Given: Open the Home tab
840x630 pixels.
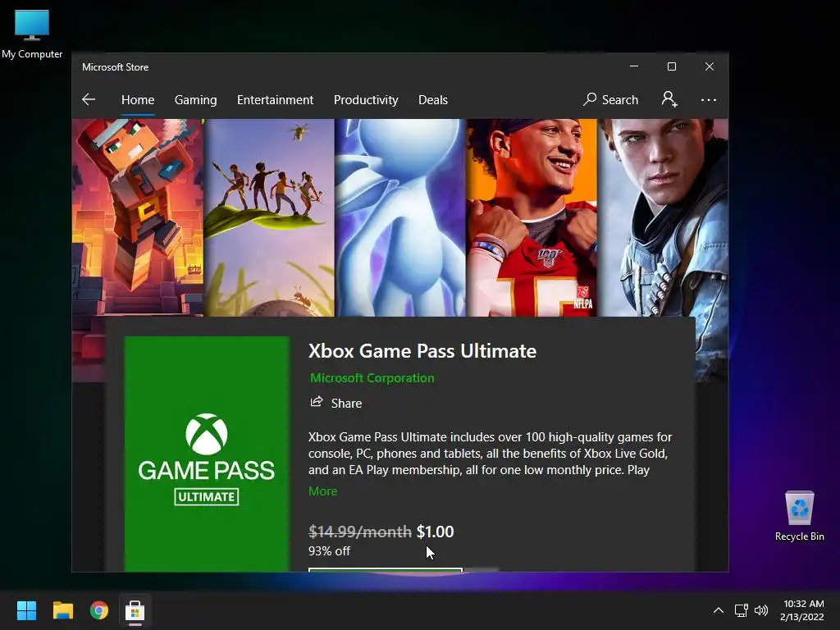Looking at the screenshot, I should (138, 99).
